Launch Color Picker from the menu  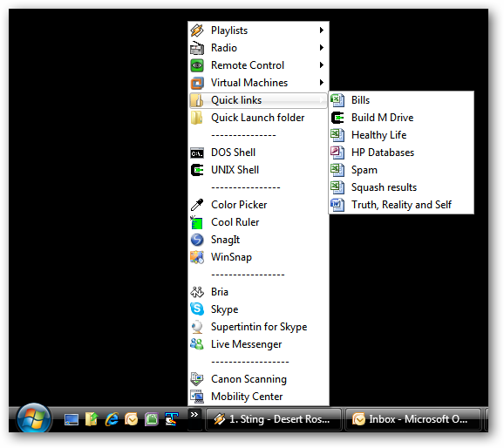point(258,205)
